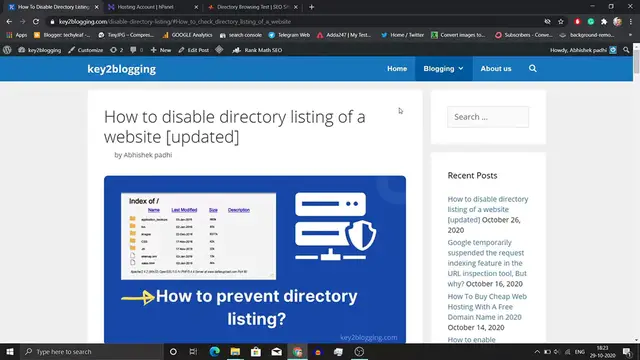Expand the Blogging menu dropdown

(x=443, y=69)
